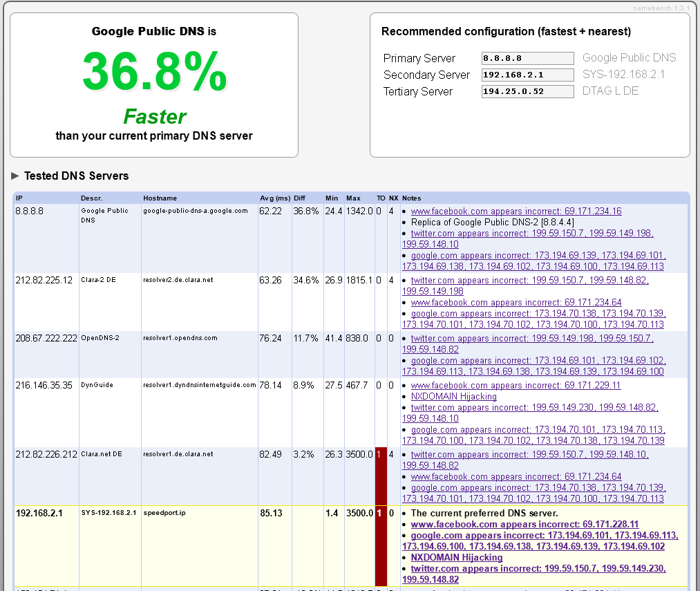Open facebook.com link in Clara-2 DE row

point(515,303)
